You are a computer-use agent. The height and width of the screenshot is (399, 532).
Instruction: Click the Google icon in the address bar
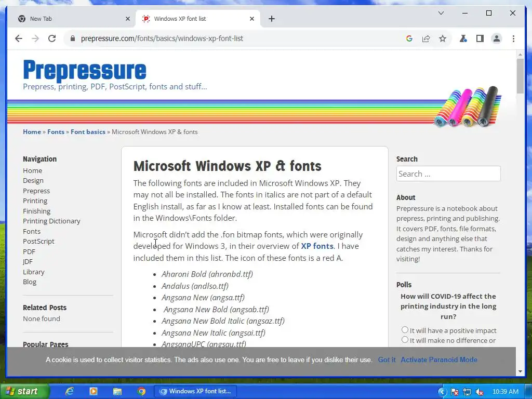pos(409,38)
